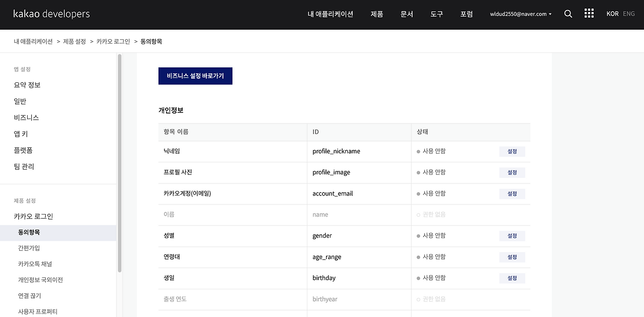
Task: Open 앱 키 in sidebar
Action: click(x=21, y=134)
